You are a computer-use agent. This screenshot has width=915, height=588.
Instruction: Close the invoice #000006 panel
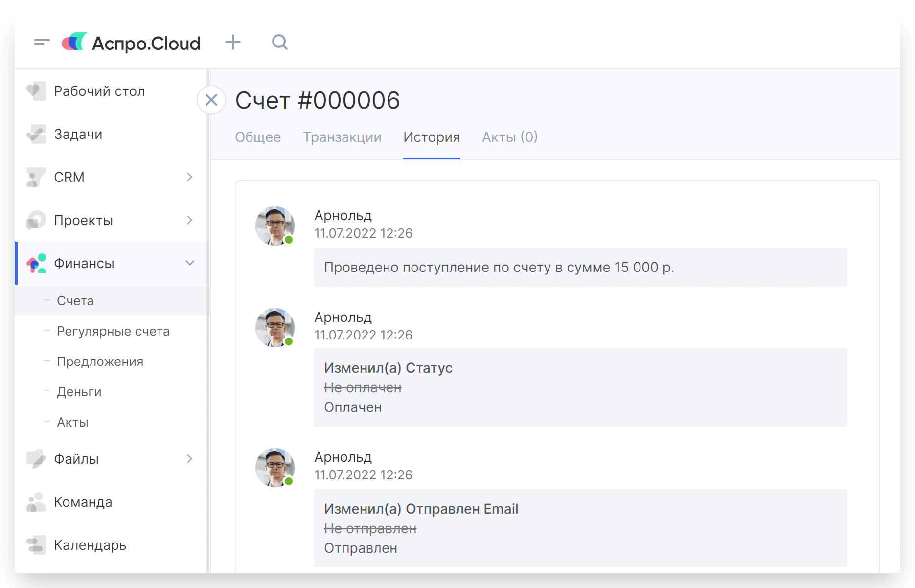(x=211, y=100)
